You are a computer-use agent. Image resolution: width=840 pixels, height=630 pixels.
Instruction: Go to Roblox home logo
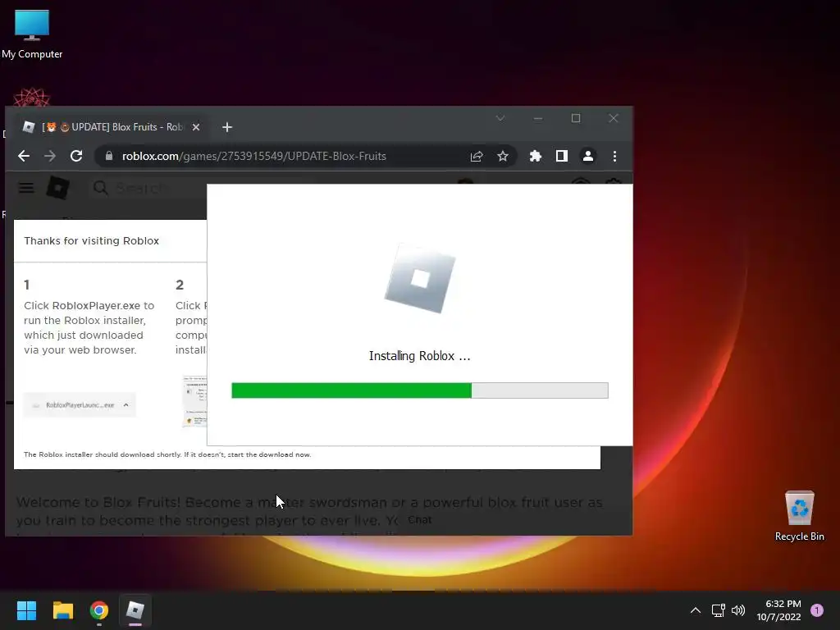[x=58, y=188]
